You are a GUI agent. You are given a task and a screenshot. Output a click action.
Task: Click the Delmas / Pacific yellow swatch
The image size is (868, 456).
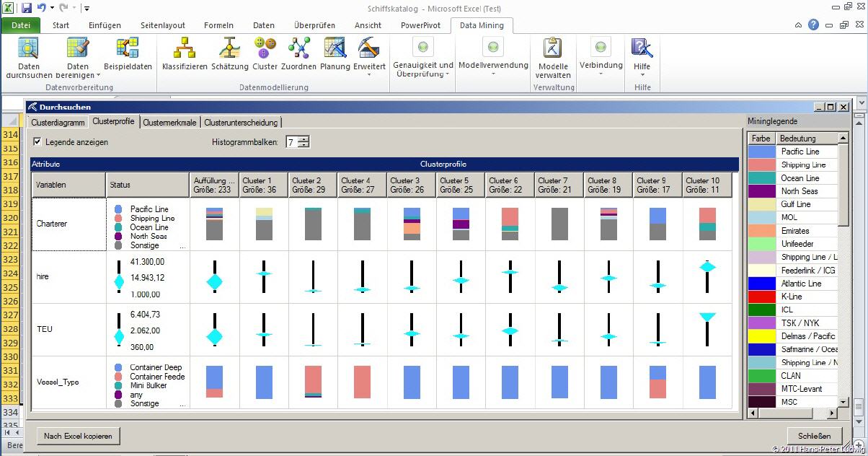pyautogui.click(x=762, y=336)
